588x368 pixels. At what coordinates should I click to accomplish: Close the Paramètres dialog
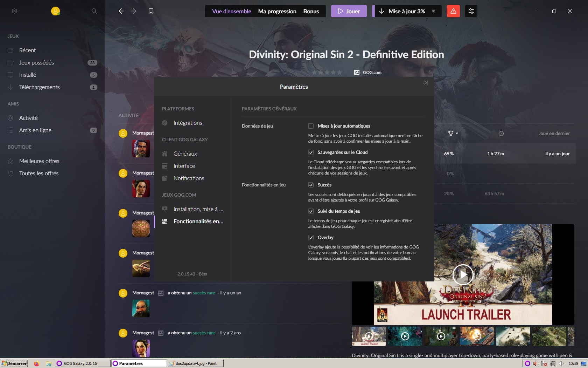tap(426, 83)
